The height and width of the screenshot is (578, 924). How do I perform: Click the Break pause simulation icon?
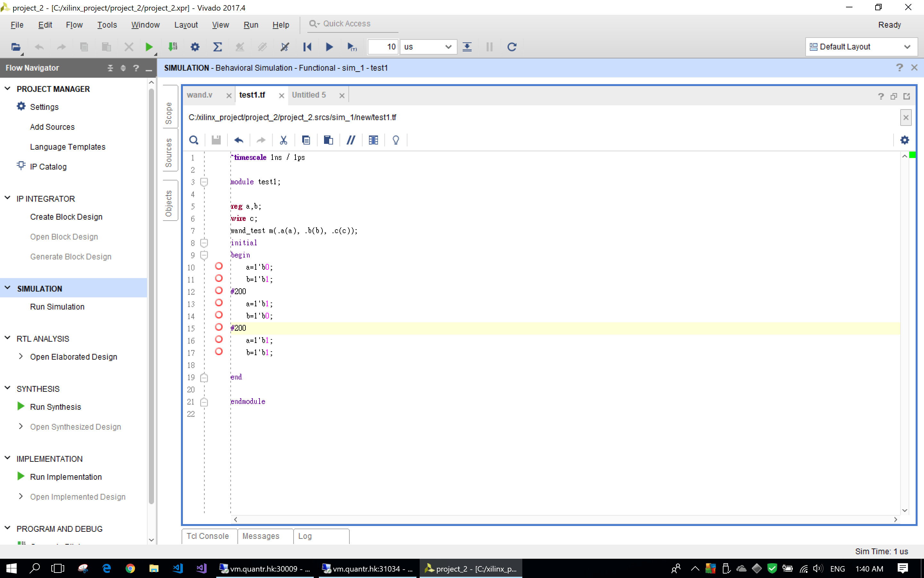click(x=490, y=47)
